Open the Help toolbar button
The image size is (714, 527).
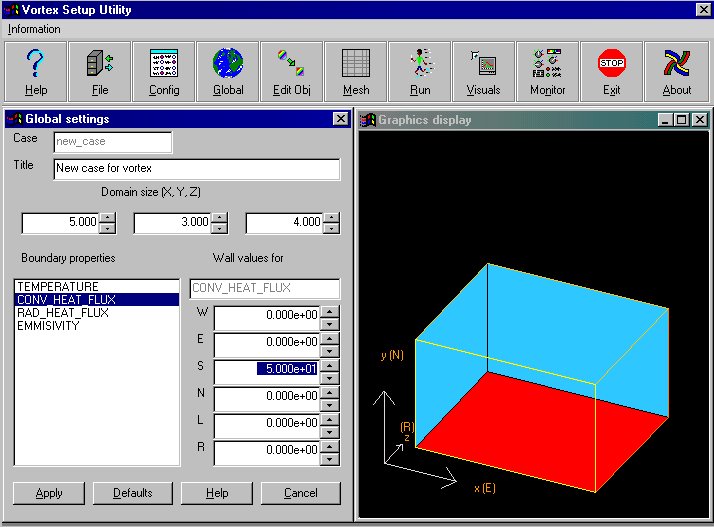point(36,72)
